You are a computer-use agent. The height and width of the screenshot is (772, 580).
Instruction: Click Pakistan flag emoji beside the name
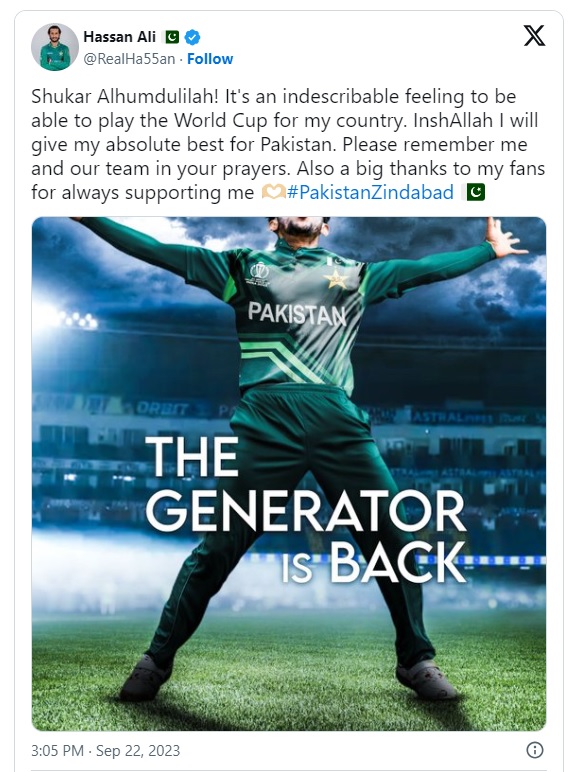[x=172, y=36]
